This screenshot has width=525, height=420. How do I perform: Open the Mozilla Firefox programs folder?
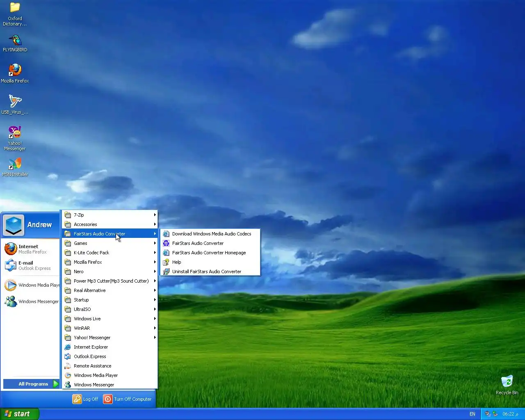click(110, 262)
